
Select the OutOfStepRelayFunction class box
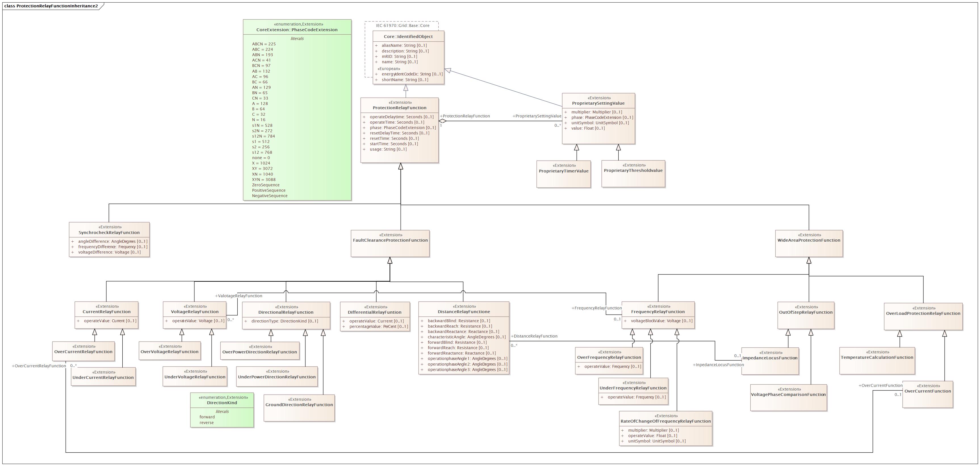click(806, 315)
